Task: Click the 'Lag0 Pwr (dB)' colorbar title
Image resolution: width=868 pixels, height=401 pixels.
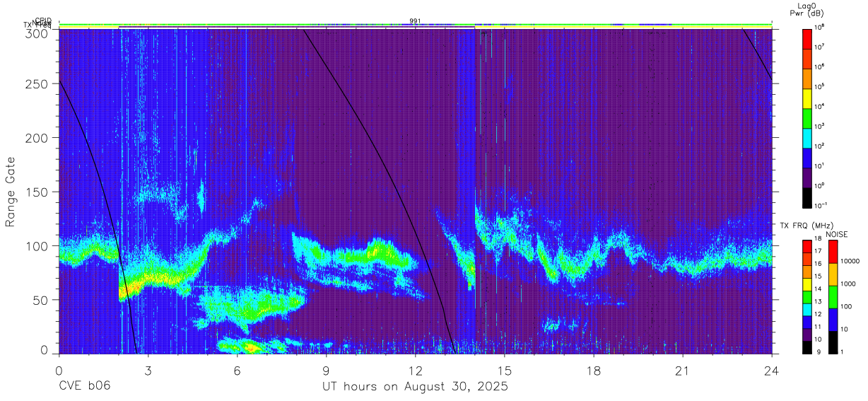Action: click(x=809, y=9)
